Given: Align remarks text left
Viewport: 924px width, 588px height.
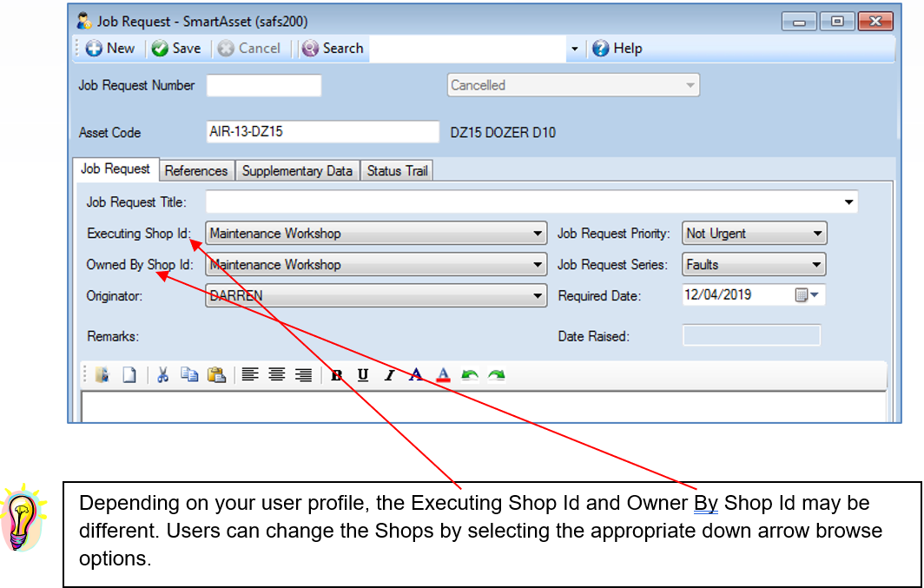Looking at the screenshot, I should pos(250,374).
